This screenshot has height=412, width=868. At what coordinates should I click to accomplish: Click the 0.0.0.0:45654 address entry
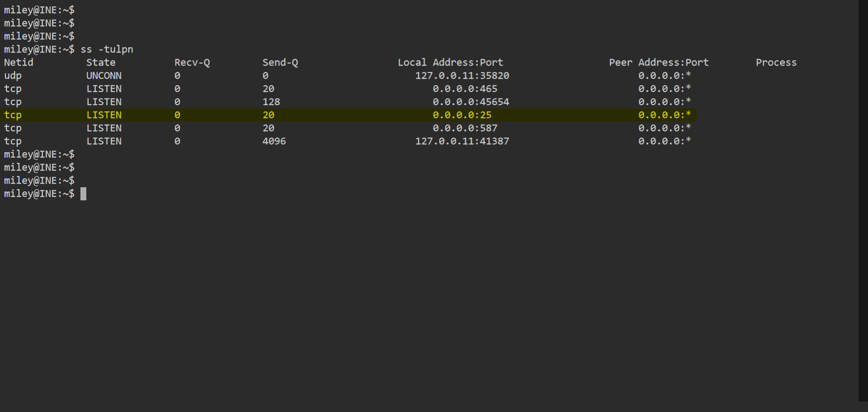pos(471,102)
